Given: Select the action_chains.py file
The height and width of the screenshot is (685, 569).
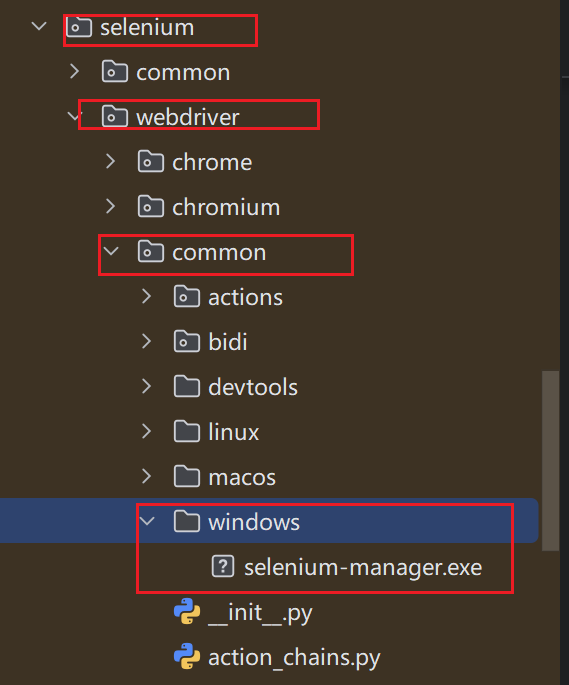Looking at the screenshot, I should (294, 657).
